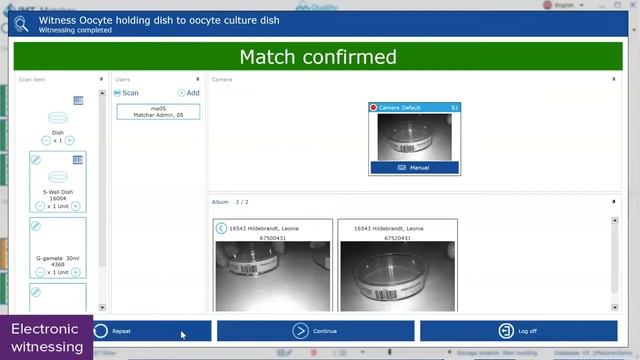Click the red record indicator on Camera Default
Viewport: 640px width, 360px height.
tap(373, 108)
